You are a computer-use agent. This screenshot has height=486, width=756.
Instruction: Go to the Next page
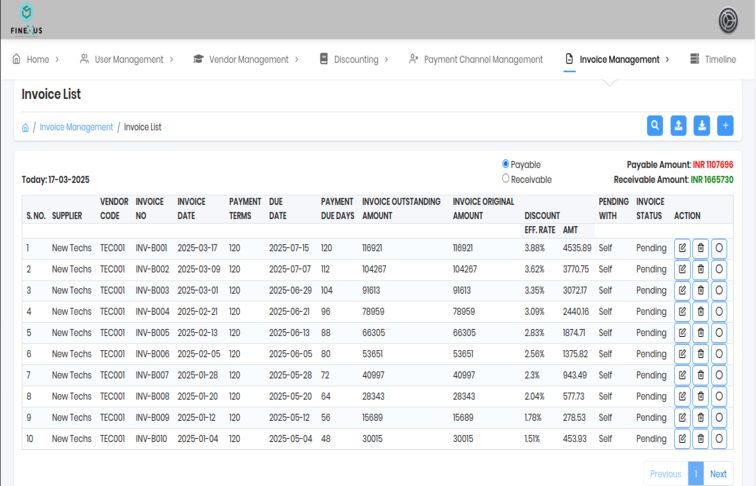[718, 474]
